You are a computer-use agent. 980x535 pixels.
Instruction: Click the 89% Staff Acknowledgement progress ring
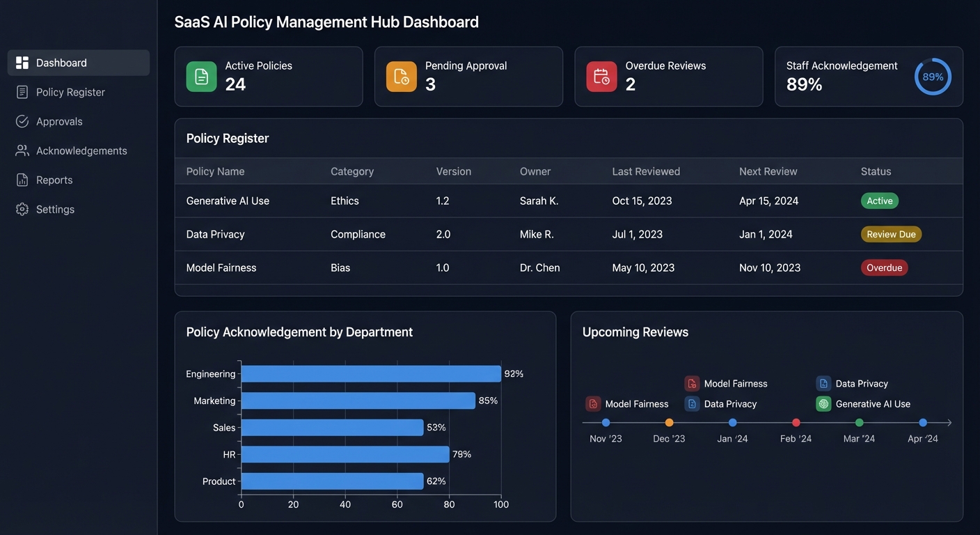pyautogui.click(x=932, y=76)
